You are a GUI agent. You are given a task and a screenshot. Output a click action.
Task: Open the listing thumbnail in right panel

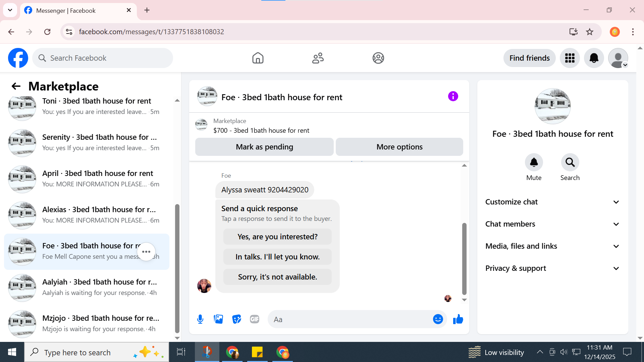pyautogui.click(x=552, y=106)
